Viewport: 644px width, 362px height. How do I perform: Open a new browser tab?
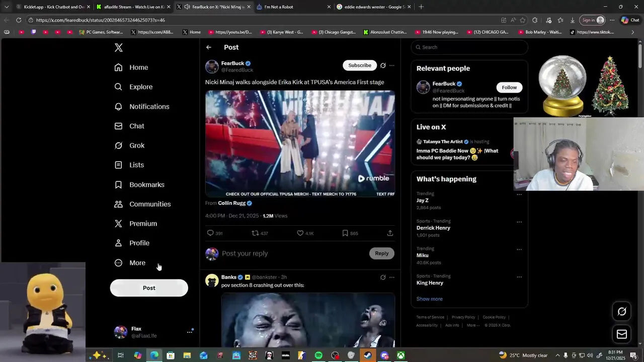421,7
